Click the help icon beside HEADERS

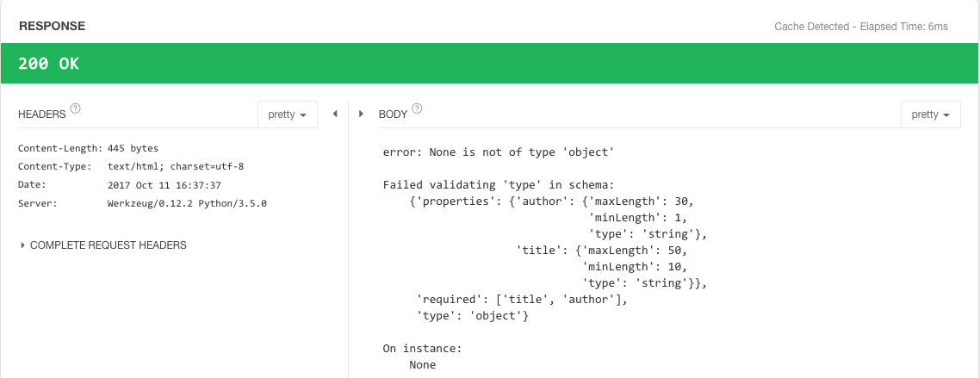[76, 108]
